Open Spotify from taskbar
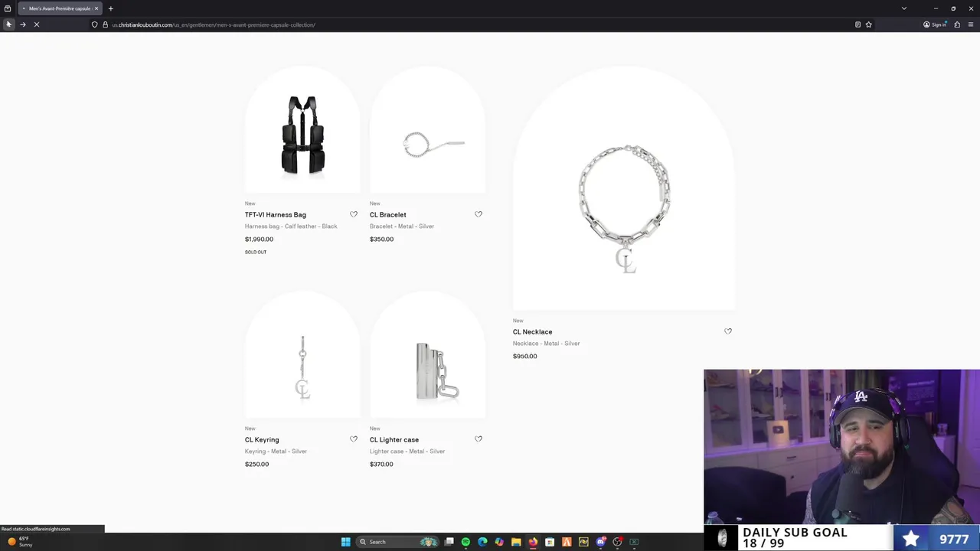Screen dimensions: 980x551 pyautogui.click(x=465, y=542)
